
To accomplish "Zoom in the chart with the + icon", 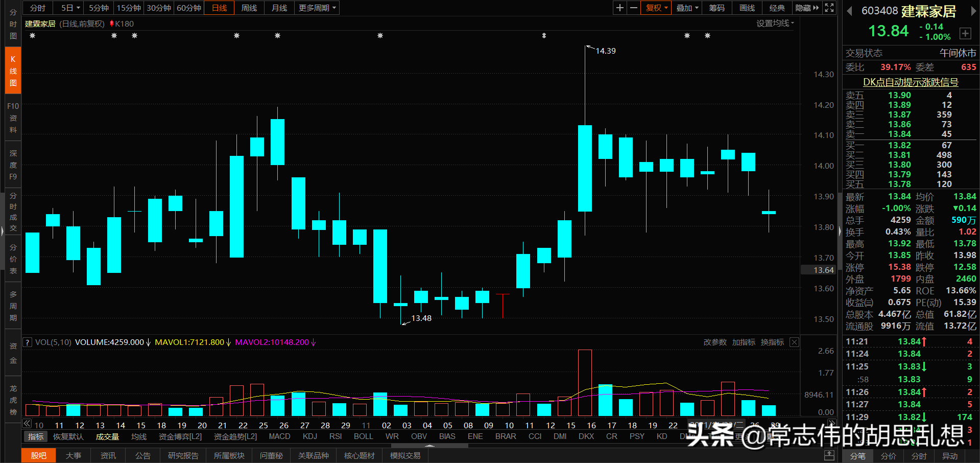I will click(x=619, y=8).
